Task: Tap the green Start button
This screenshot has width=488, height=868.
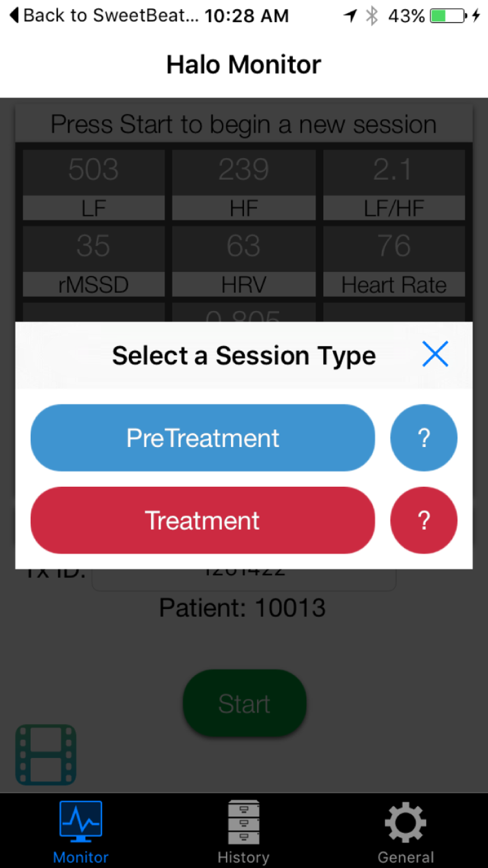Action: click(244, 703)
